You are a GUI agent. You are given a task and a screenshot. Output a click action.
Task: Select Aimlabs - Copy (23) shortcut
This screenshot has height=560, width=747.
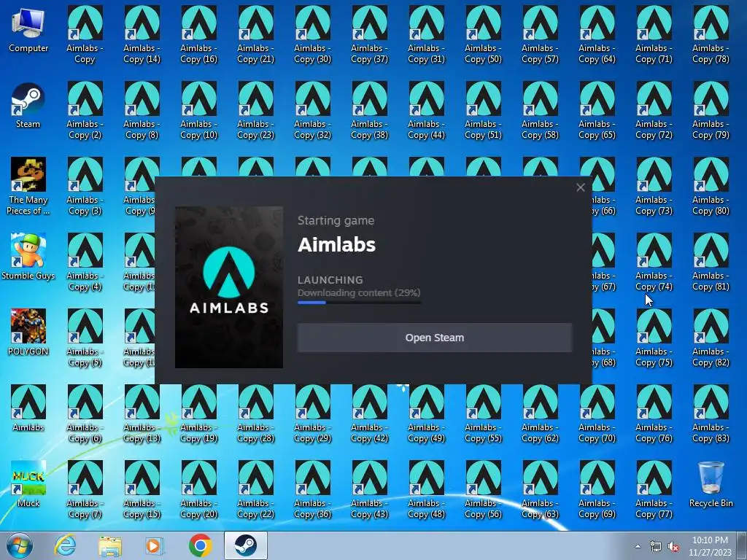256,111
